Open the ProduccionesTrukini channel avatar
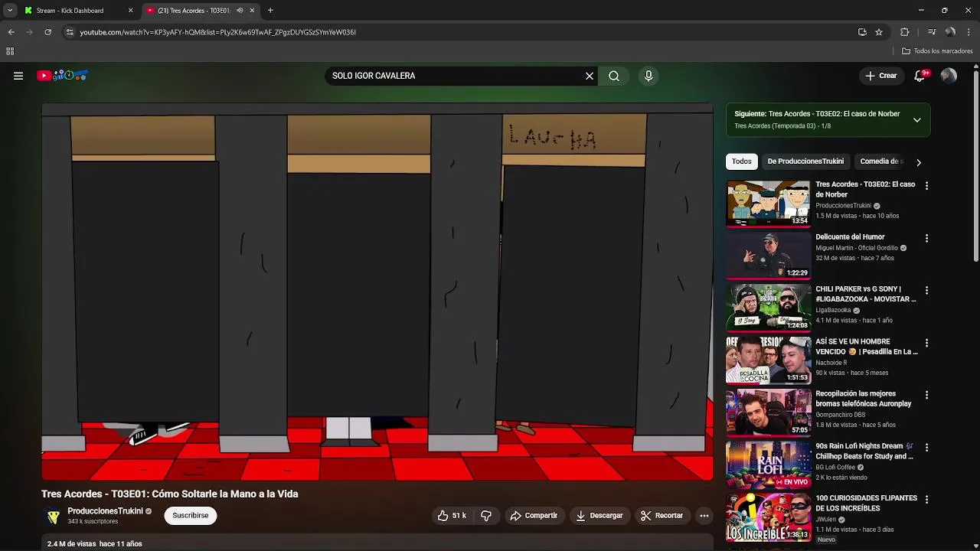Image resolution: width=980 pixels, height=551 pixels. click(52, 517)
